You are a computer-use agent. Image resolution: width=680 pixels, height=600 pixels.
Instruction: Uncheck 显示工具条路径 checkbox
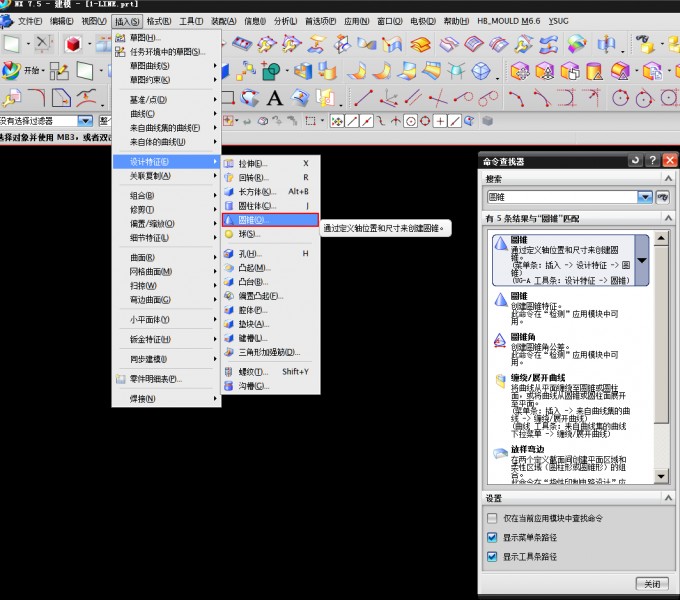492,557
